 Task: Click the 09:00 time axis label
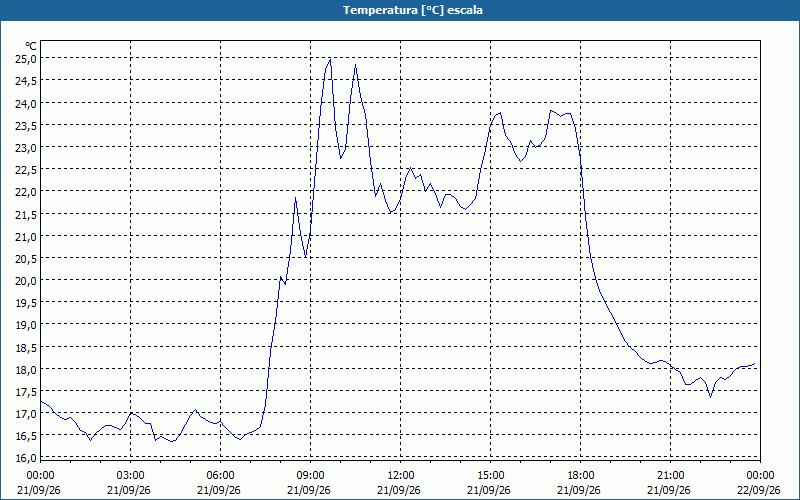pos(310,476)
